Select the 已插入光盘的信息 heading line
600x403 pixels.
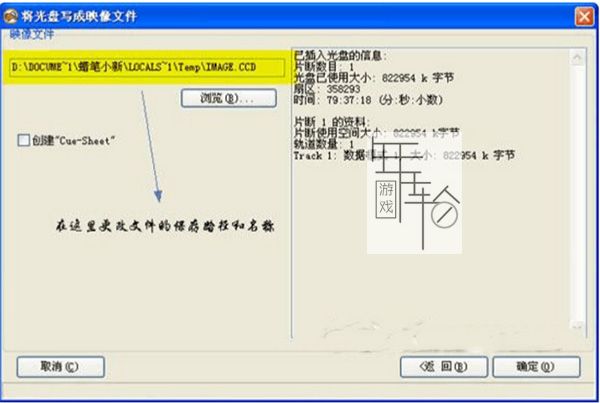[x=340, y=56]
